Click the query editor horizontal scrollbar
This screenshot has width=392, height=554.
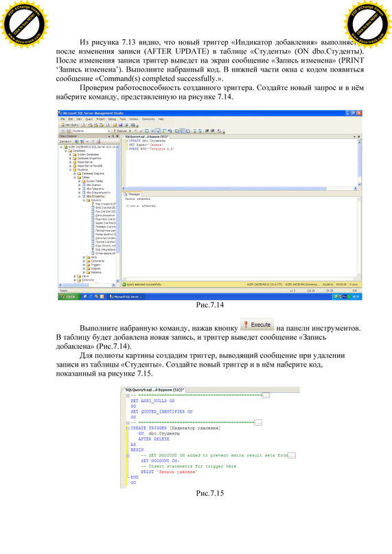click(240, 189)
